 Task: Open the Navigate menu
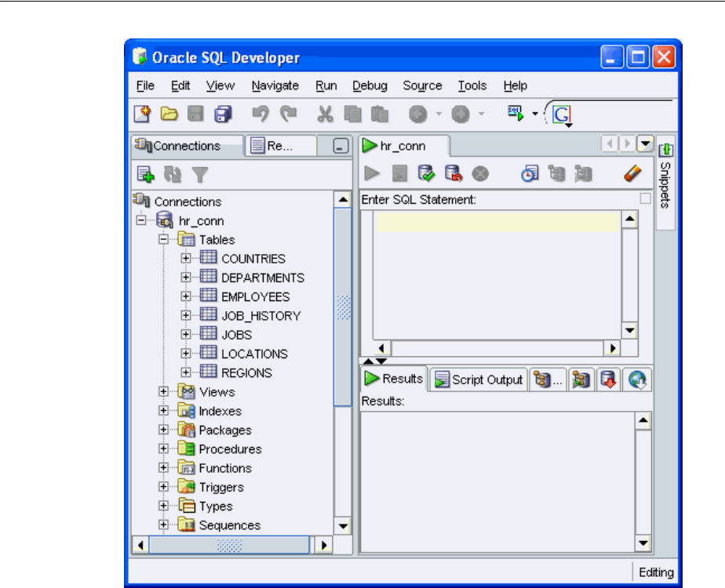(275, 85)
